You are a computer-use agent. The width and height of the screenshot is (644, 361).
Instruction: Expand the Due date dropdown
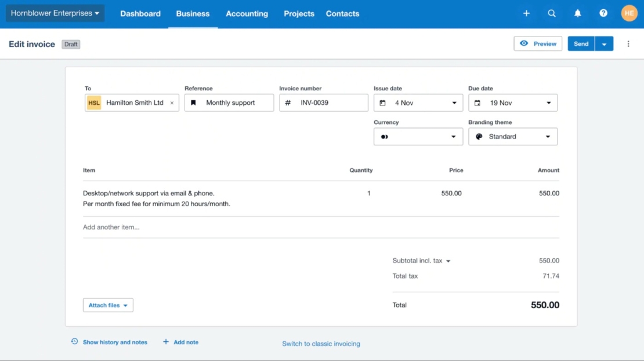[548, 103]
